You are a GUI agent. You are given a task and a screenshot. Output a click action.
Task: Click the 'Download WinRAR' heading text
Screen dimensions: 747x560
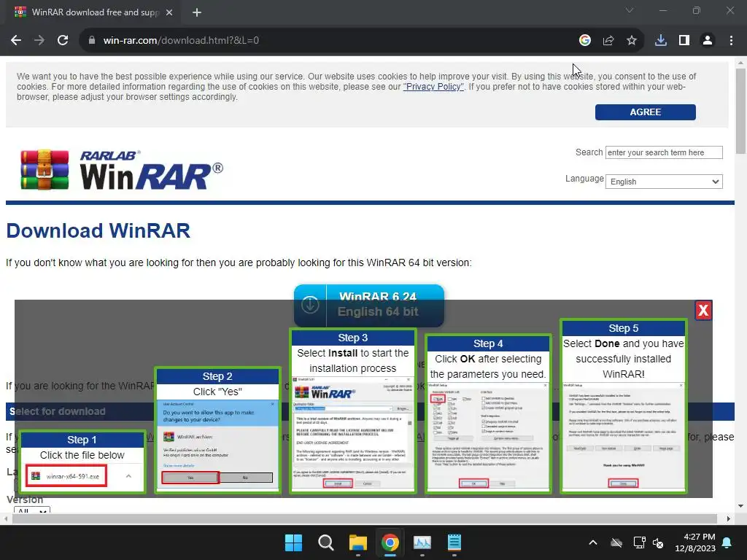[x=98, y=230]
